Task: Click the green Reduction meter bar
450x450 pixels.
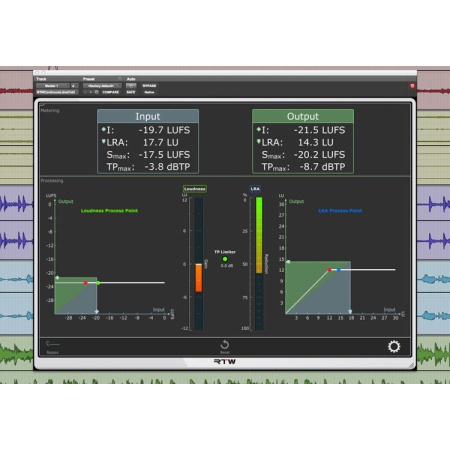Action: tap(259, 235)
